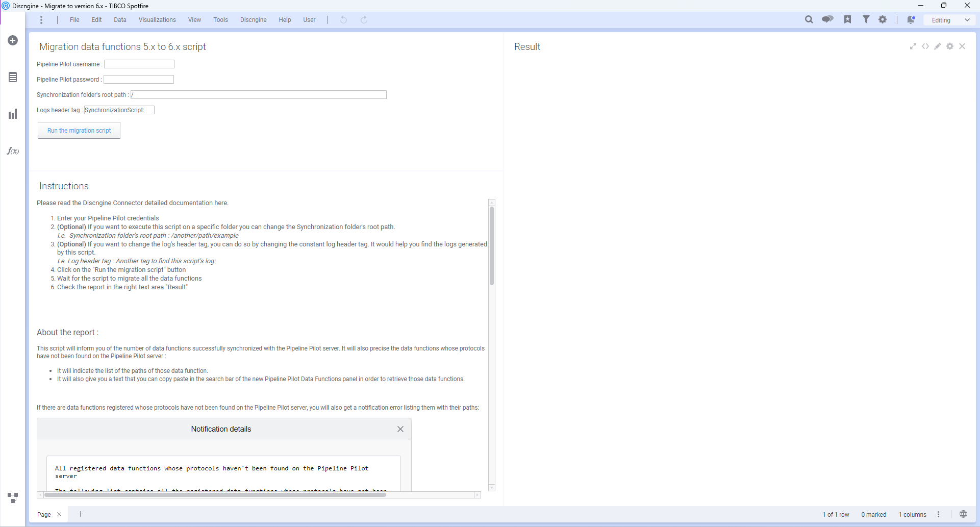Click pencil icon to edit Result text area
The height and width of the screenshot is (527, 980).
[x=938, y=46]
